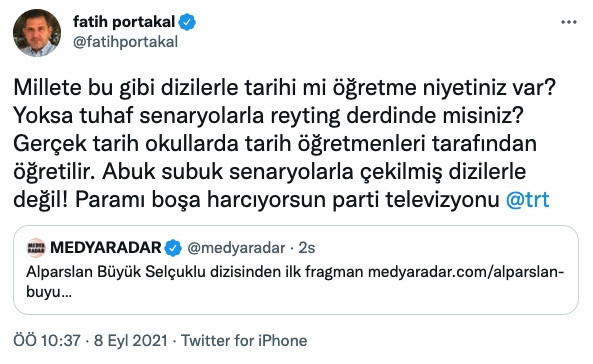Viewport: 593px width, 364px height.
Task: Open the MEDYARADAR account name
Action: point(106,248)
